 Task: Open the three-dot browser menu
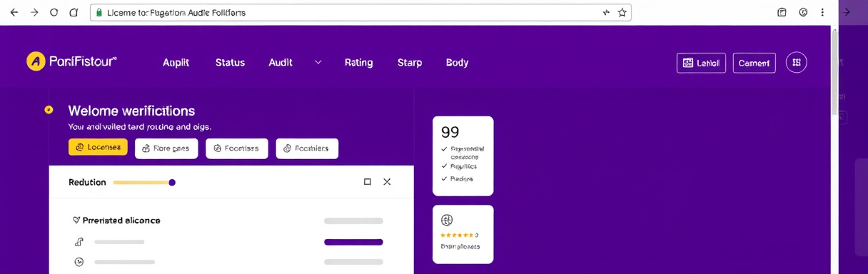click(823, 12)
